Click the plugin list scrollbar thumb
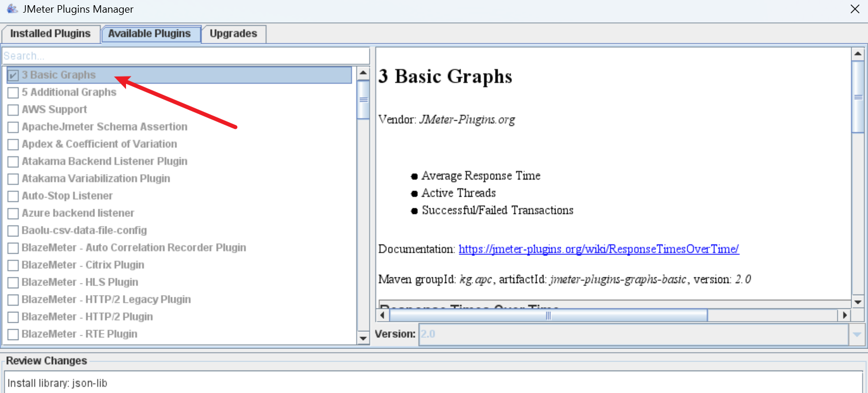868x393 pixels. click(363, 100)
